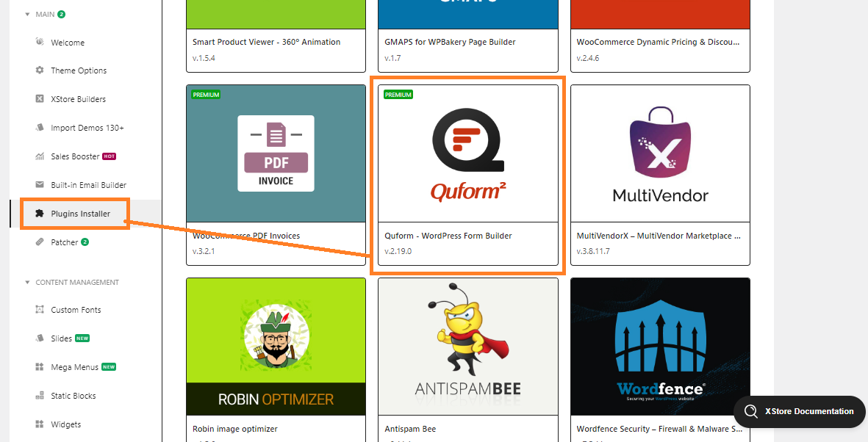Click the Sales Booster chart icon
This screenshot has width=868, height=442.
39,156
